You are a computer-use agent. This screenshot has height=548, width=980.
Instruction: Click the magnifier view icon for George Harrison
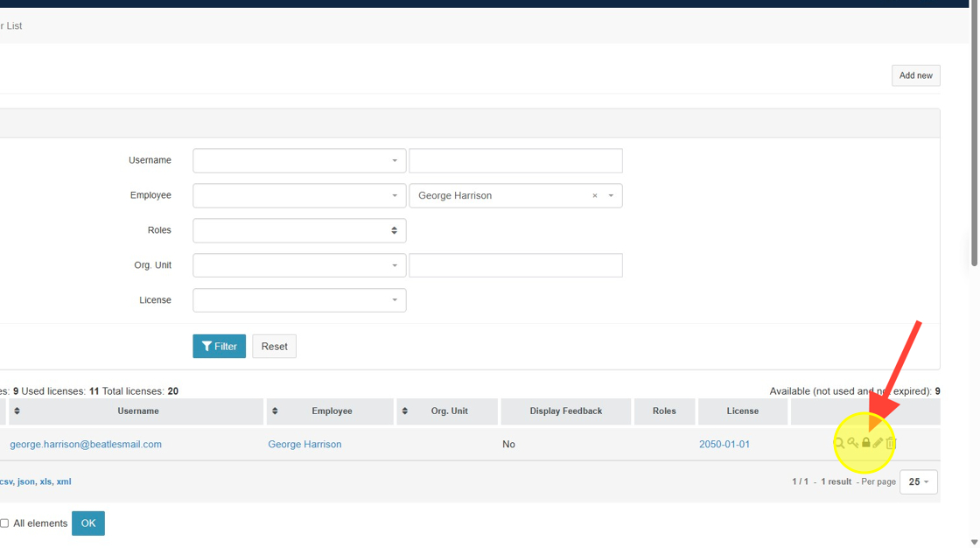point(839,444)
